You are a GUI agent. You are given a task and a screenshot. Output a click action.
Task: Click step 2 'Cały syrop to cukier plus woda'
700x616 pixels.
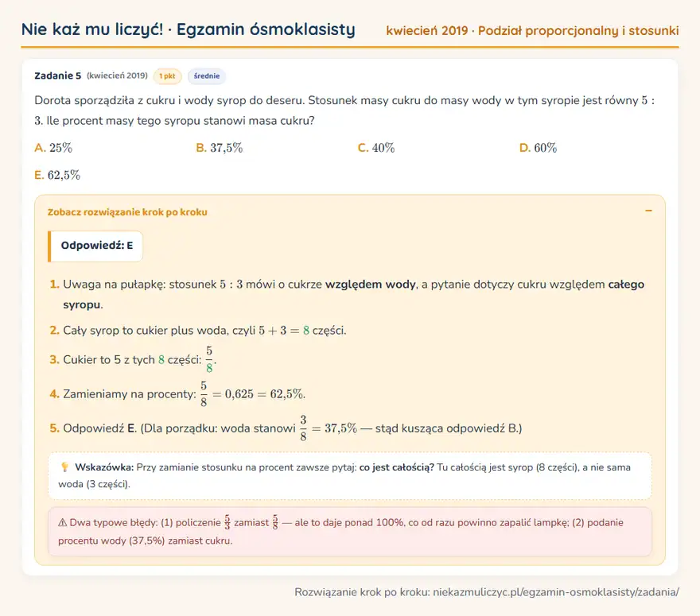[x=146, y=330]
